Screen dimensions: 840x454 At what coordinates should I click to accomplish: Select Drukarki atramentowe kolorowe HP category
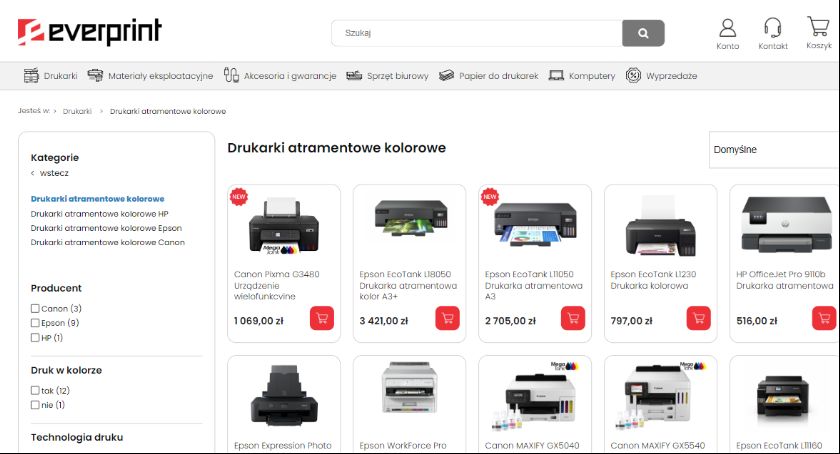(x=100, y=214)
